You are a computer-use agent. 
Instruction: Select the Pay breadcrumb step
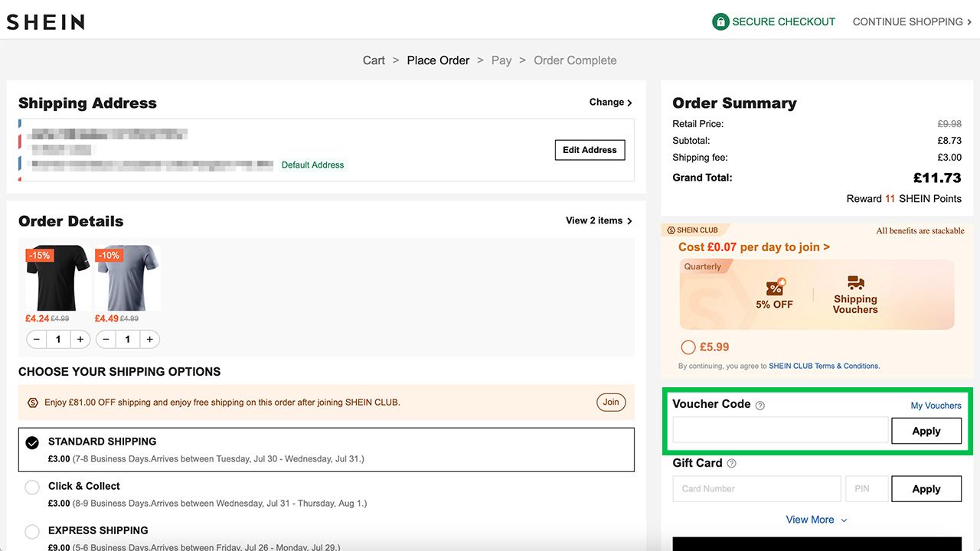[x=501, y=60]
